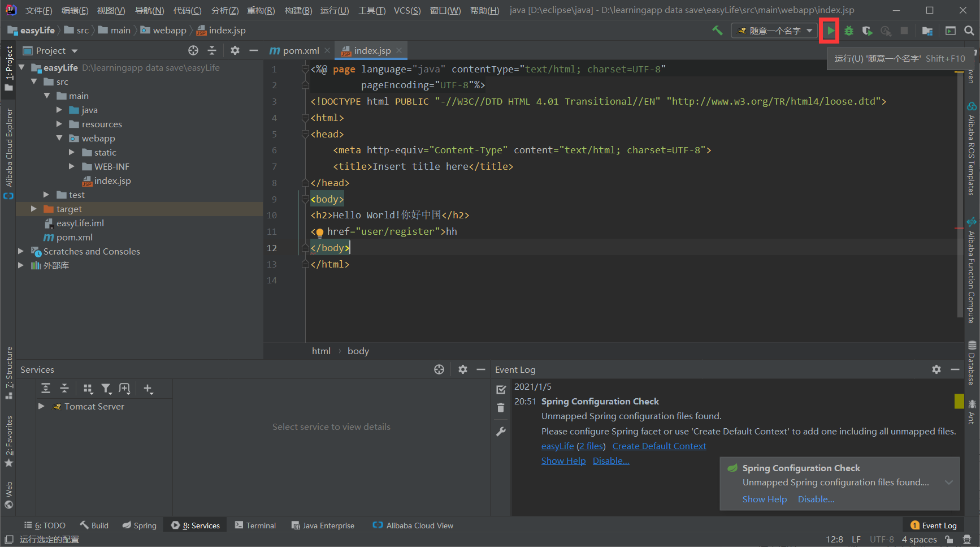Expand the target folder
980x547 pixels.
pos(34,209)
